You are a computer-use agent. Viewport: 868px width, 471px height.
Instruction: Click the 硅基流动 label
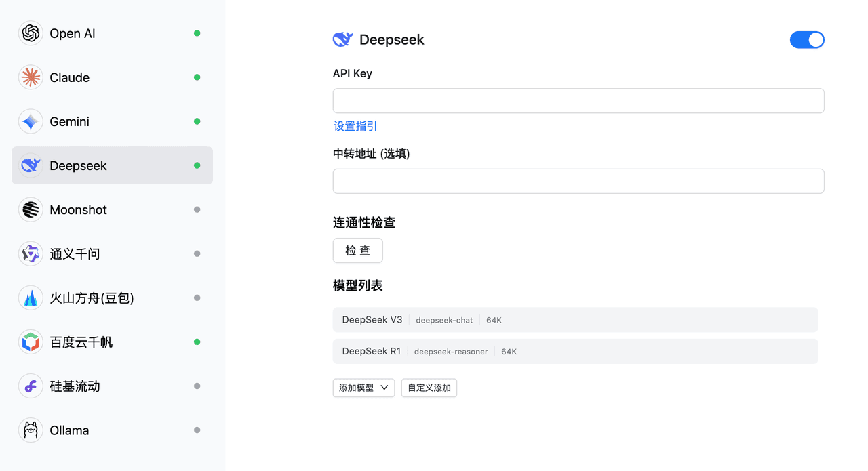(x=75, y=386)
